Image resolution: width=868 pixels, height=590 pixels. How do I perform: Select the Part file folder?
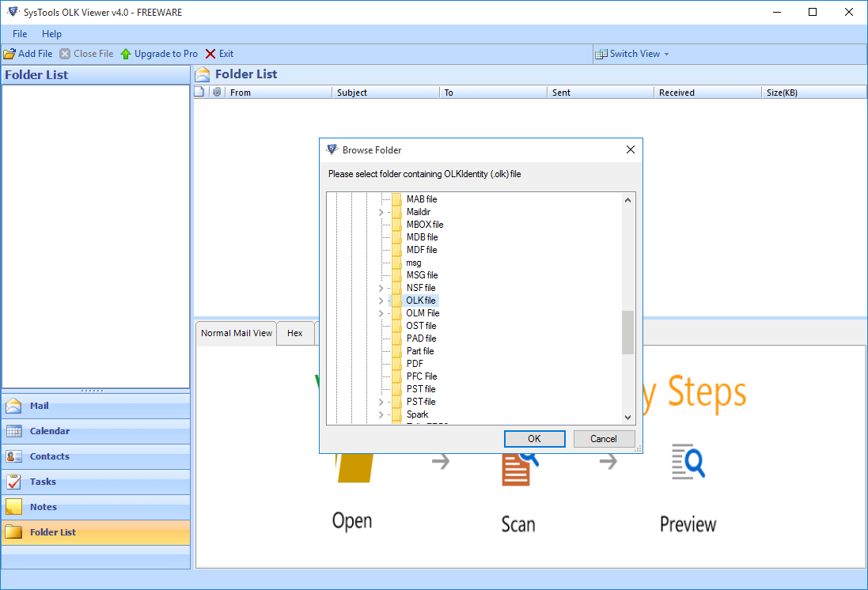pos(420,351)
